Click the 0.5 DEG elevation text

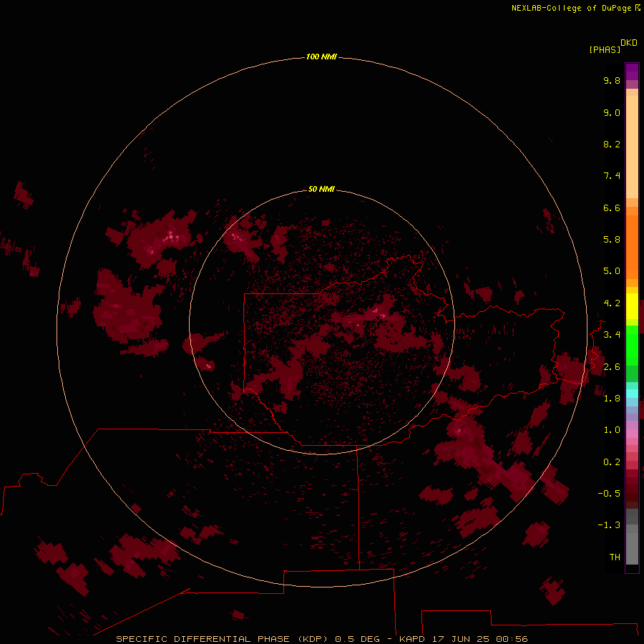(357, 639)
